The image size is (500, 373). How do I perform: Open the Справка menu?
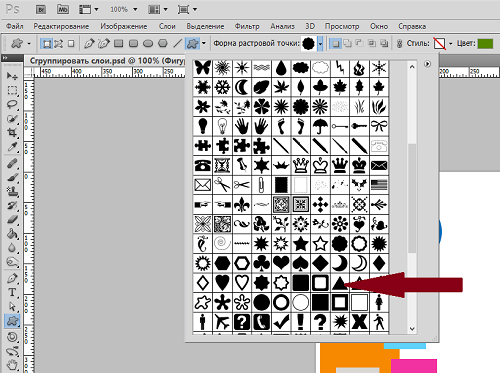tap(412, 26)
